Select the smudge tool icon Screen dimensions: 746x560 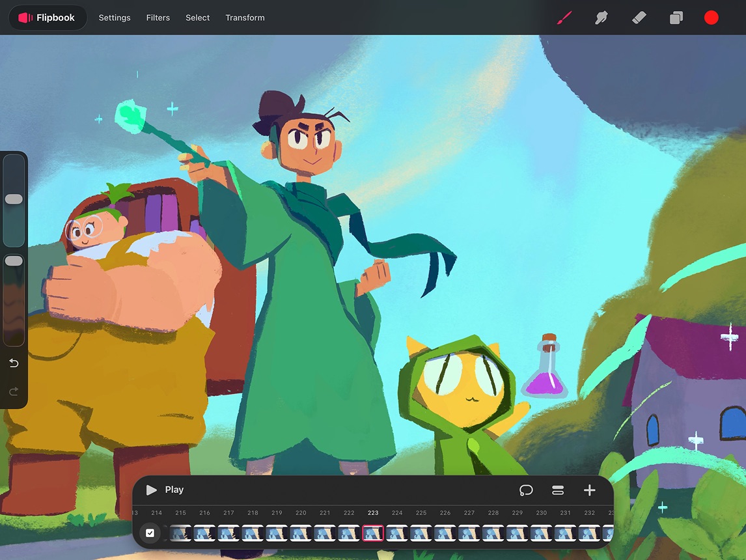click(x=601, y=18)
